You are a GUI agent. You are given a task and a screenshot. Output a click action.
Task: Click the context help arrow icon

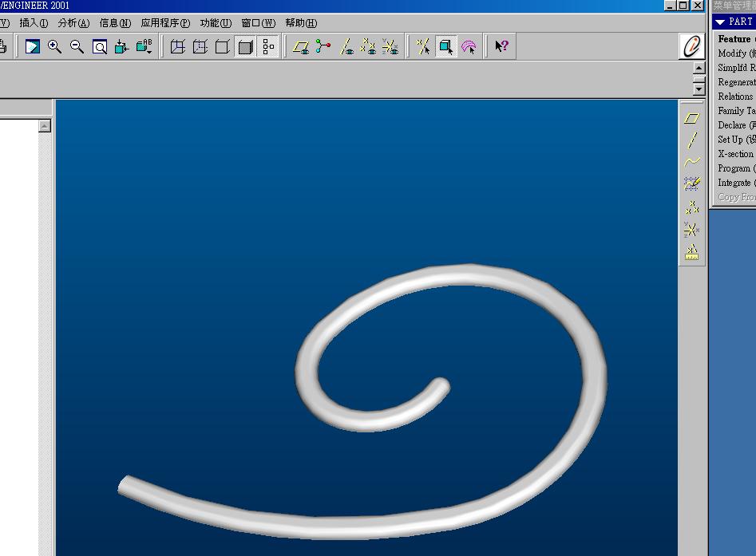pos(501,46)
